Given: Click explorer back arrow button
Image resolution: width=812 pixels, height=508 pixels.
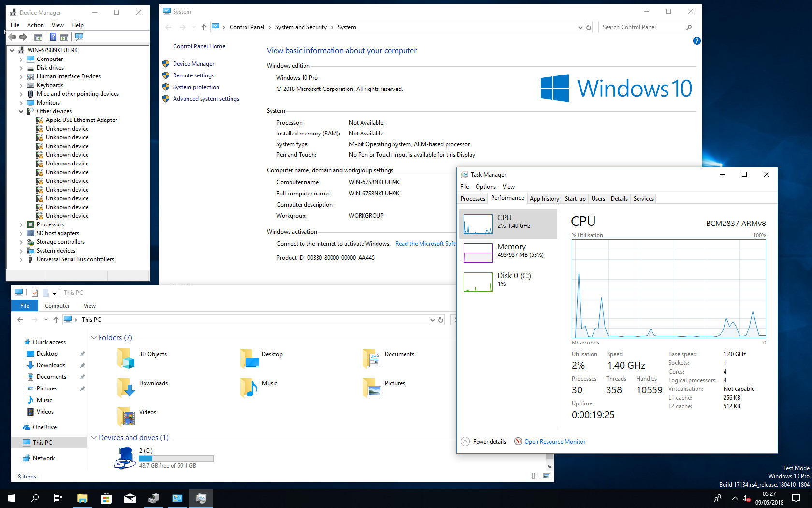Looking at the screenshot, I should coord(20,320).
